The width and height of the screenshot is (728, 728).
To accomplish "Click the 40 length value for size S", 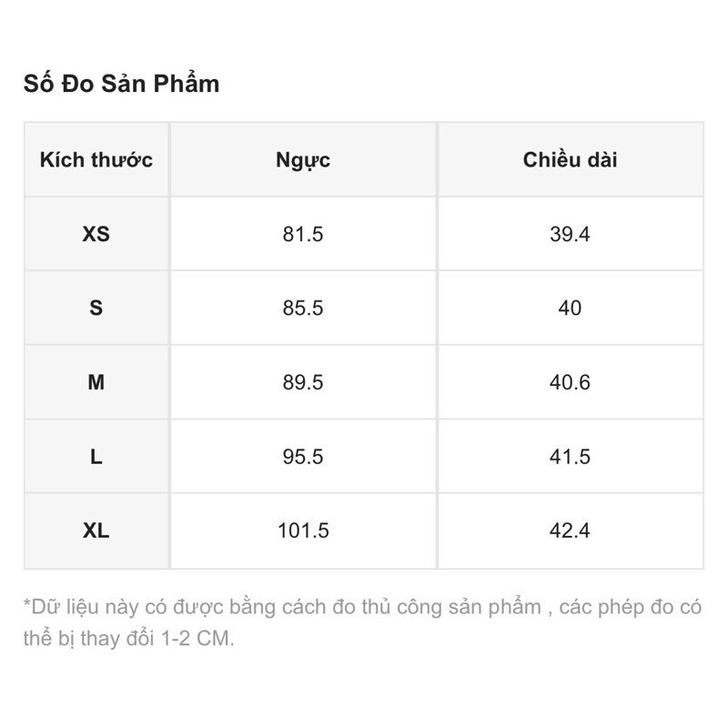I will (571, 308).
